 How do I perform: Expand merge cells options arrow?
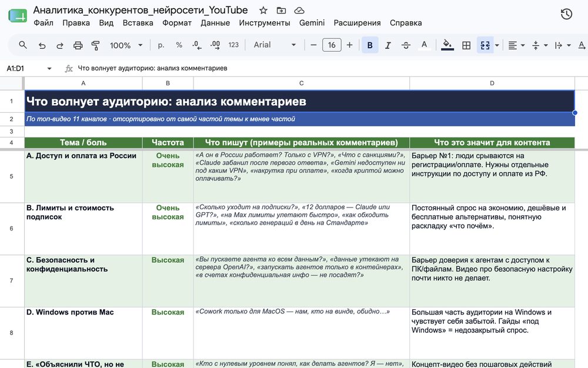pos(497,45)
